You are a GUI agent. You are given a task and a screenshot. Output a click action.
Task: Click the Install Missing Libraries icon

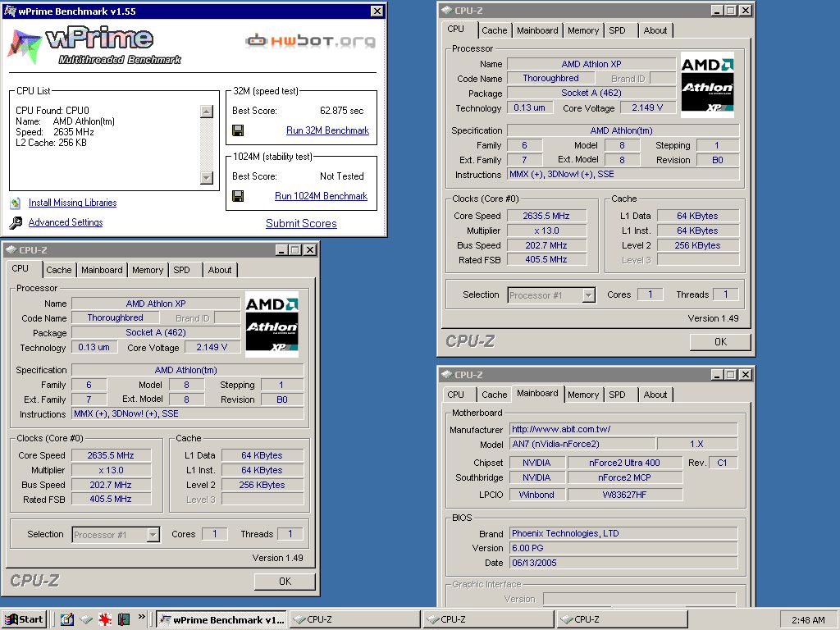[x=16, y=203]
